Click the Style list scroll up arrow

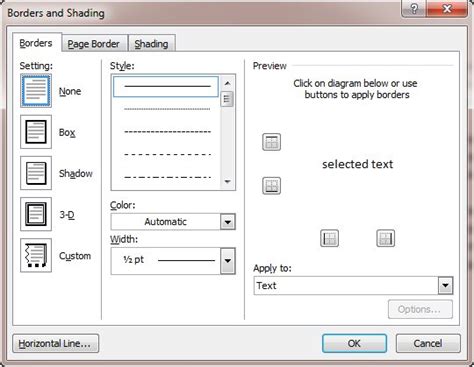click(227, 83)
